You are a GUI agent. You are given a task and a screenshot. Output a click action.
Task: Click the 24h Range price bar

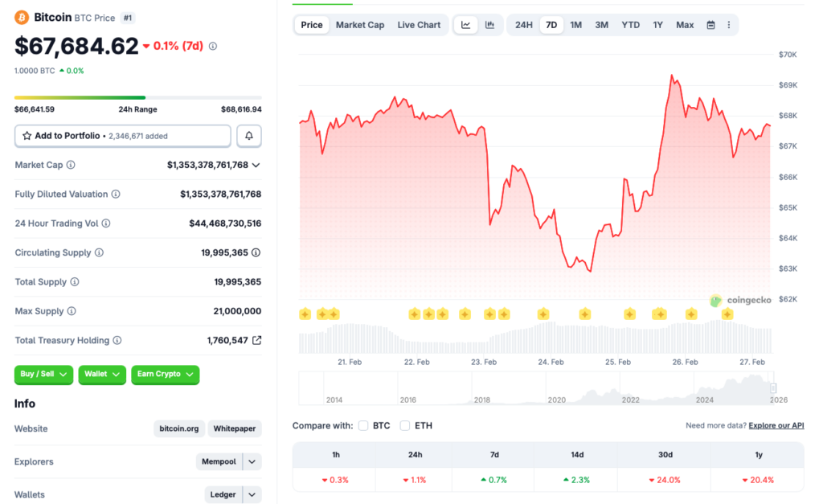(x=137, y=97)
